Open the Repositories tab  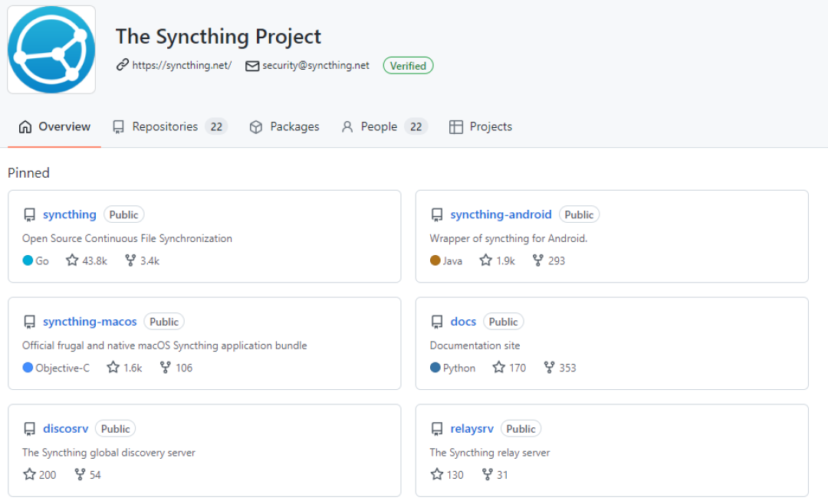[169, 126]
